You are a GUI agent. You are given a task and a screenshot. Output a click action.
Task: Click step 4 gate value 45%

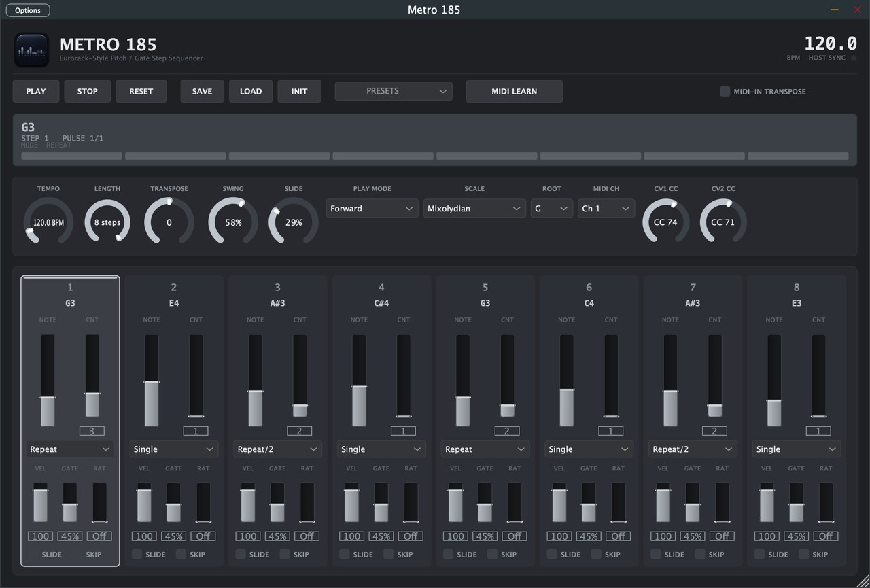click(x=381, y=536)
